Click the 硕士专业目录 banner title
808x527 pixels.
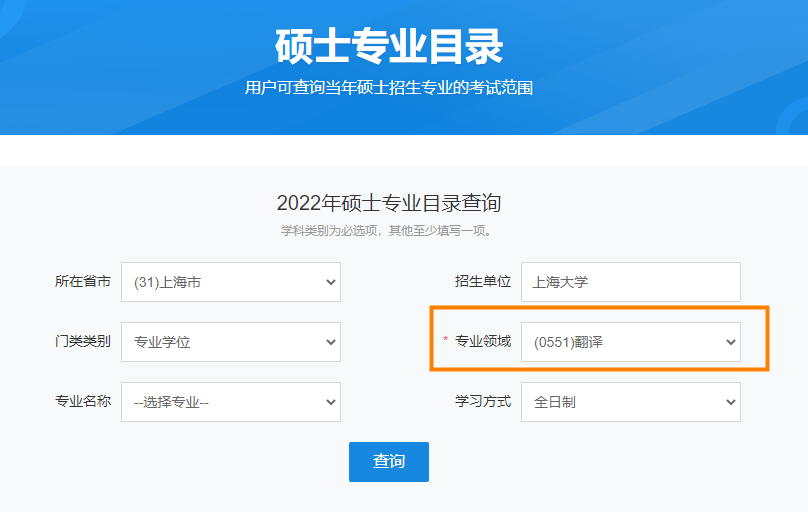coord(389,46)
